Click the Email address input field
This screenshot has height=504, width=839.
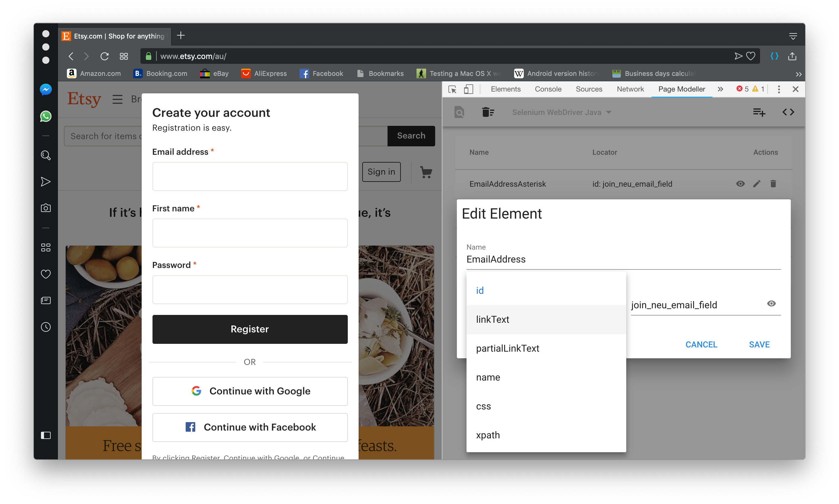pyautogui.click(x=249, y=175)
